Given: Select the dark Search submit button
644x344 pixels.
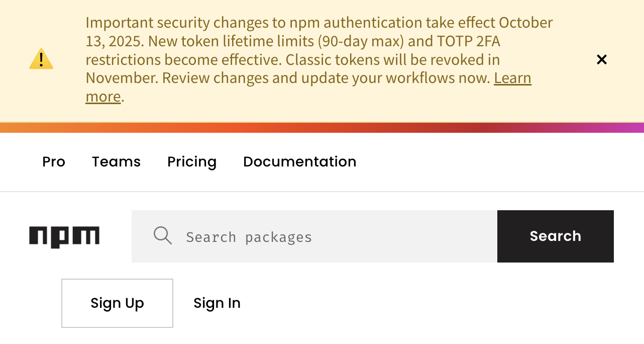Looking at the screenshot, I should [555, 236].
